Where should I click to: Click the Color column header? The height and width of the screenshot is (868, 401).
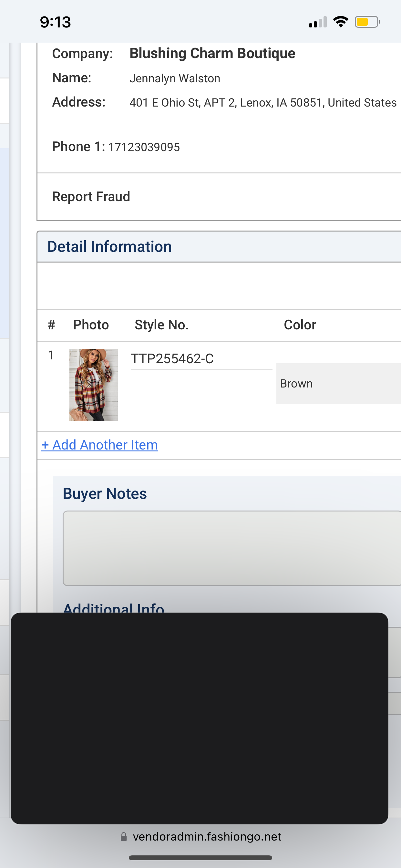click(x=300, y=325)
